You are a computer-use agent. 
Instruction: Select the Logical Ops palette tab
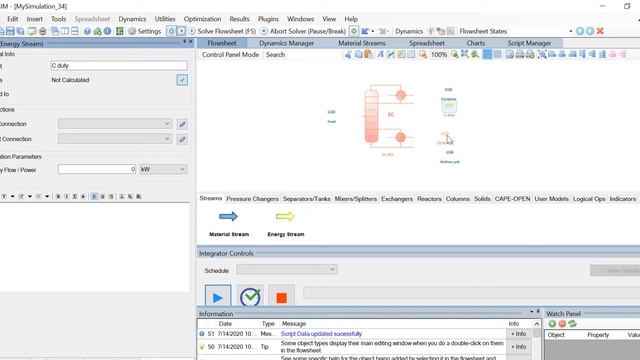point(589,199)
